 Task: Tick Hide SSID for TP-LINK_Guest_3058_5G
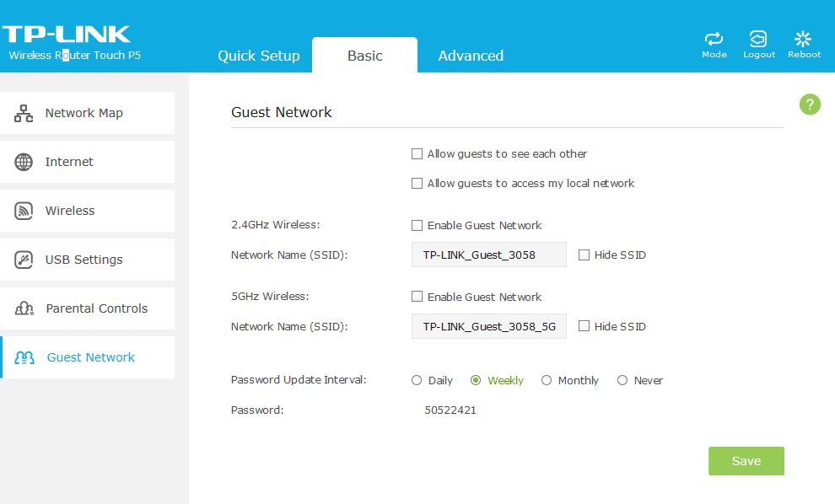point(584,325)
